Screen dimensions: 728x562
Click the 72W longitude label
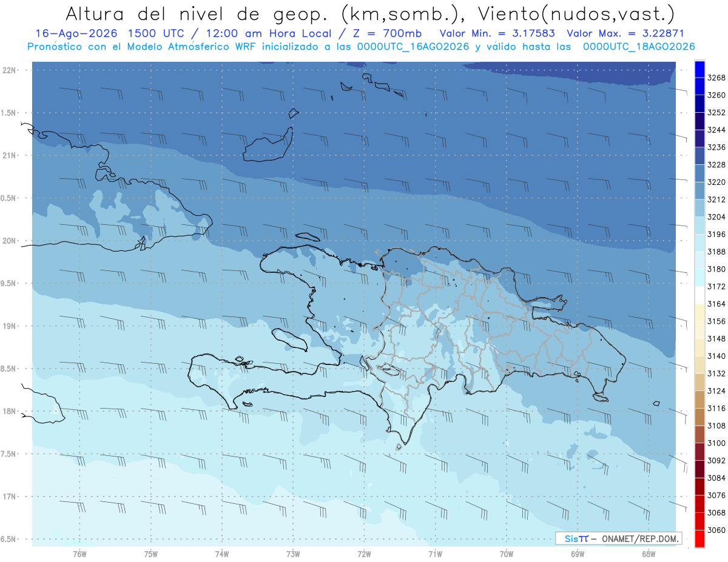(x=364, y=554)
